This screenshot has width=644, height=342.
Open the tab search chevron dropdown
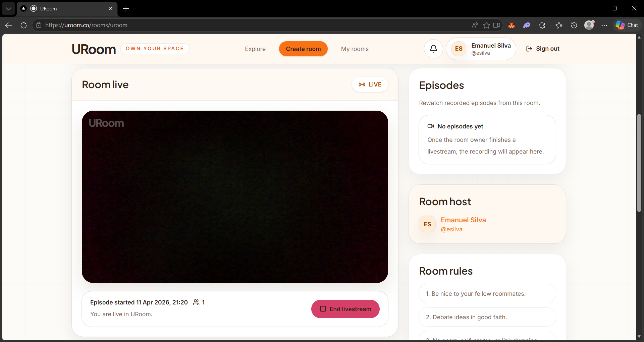point(8,8)
